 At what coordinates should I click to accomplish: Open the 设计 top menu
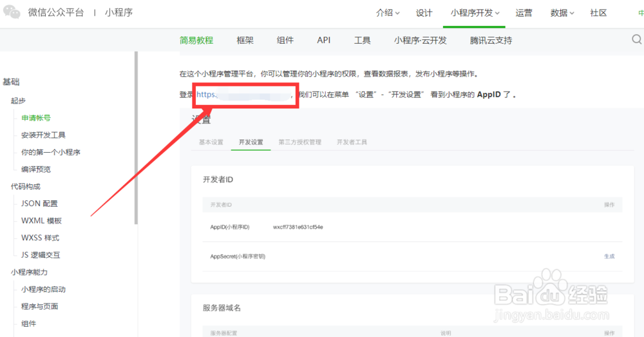(424, 13)
